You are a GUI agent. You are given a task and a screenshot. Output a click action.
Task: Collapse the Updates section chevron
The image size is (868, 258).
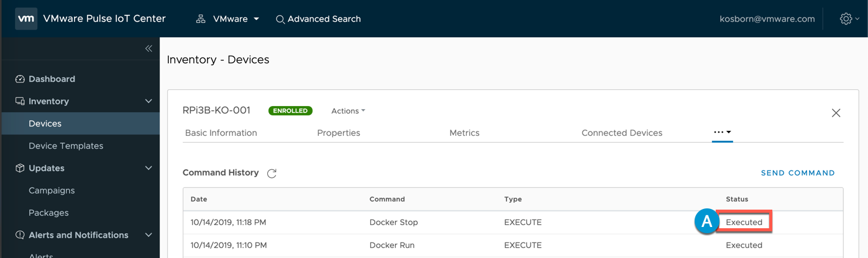click(x=148, y=168)
